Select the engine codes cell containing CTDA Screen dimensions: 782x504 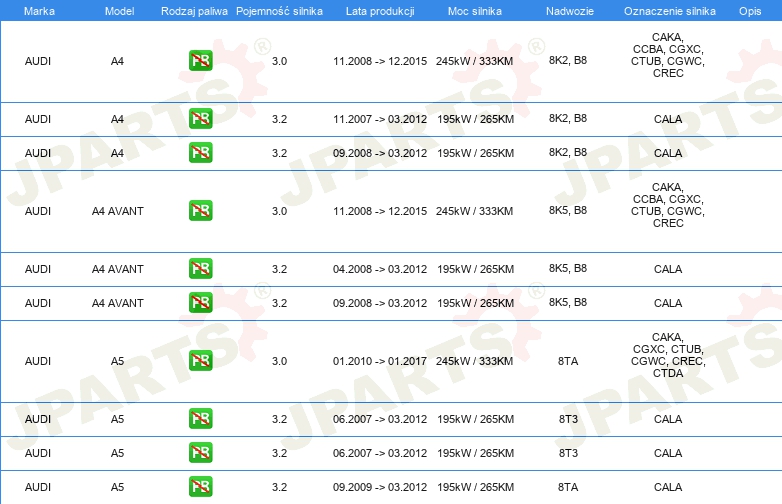pos(668,355)
